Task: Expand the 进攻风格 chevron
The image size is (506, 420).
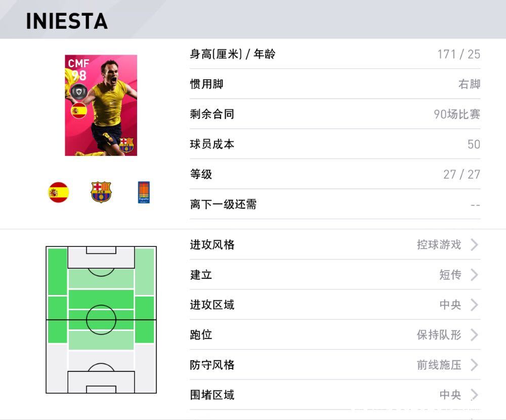Action: [474, 245]
